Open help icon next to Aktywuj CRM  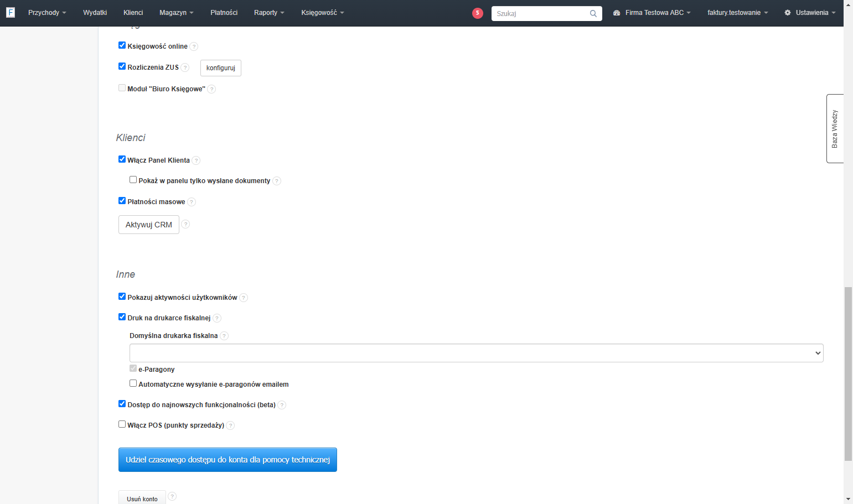(x=185, y=224)
